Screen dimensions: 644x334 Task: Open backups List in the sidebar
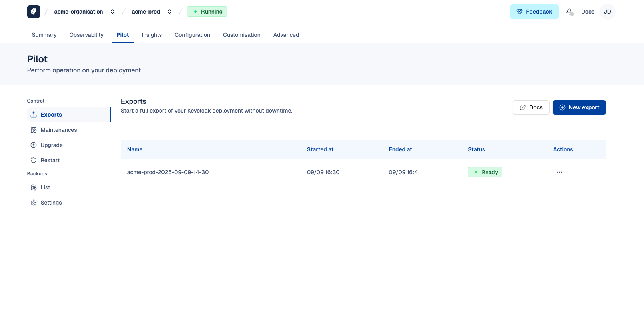69,187
